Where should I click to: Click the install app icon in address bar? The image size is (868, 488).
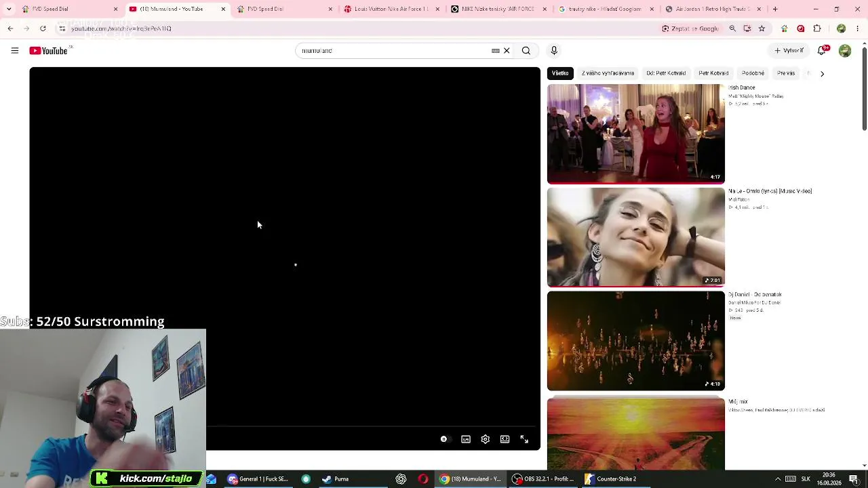[747, 28]
